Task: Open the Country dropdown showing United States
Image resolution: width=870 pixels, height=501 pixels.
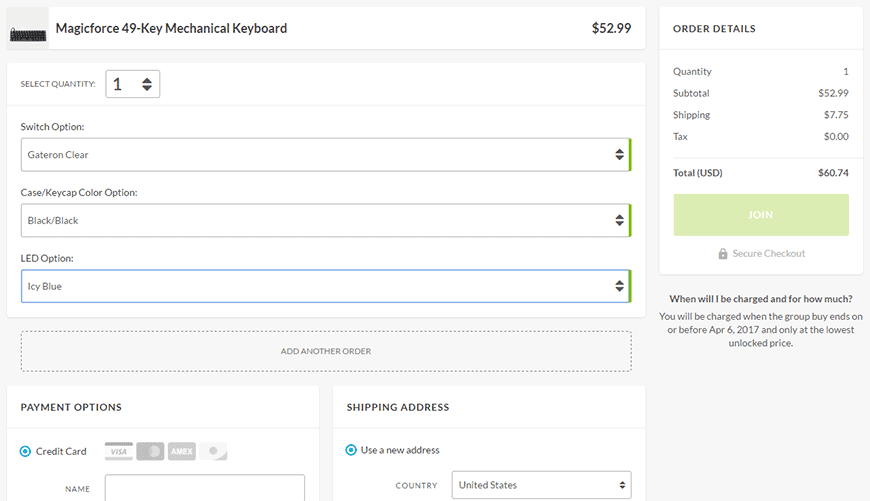Action: point(542,485)
